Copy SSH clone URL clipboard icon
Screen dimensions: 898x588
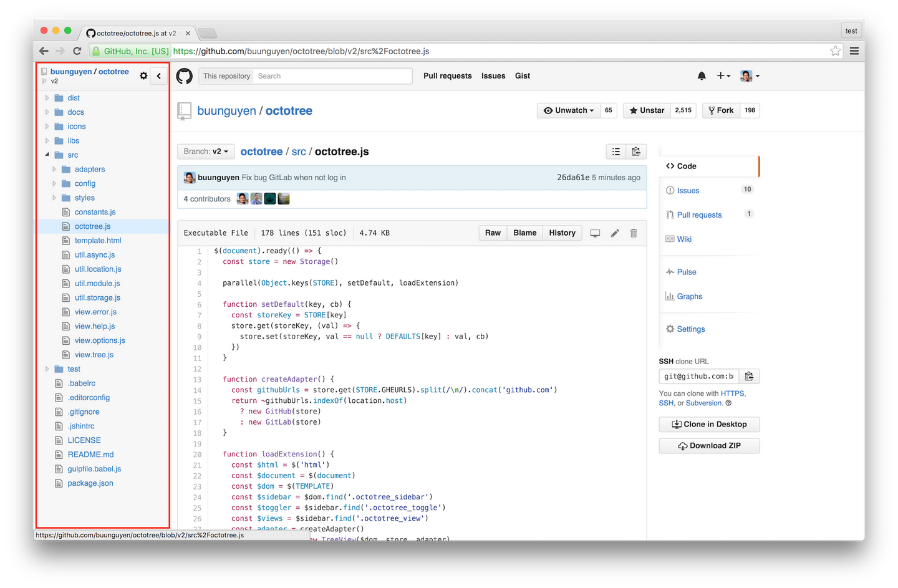point(750,377)
